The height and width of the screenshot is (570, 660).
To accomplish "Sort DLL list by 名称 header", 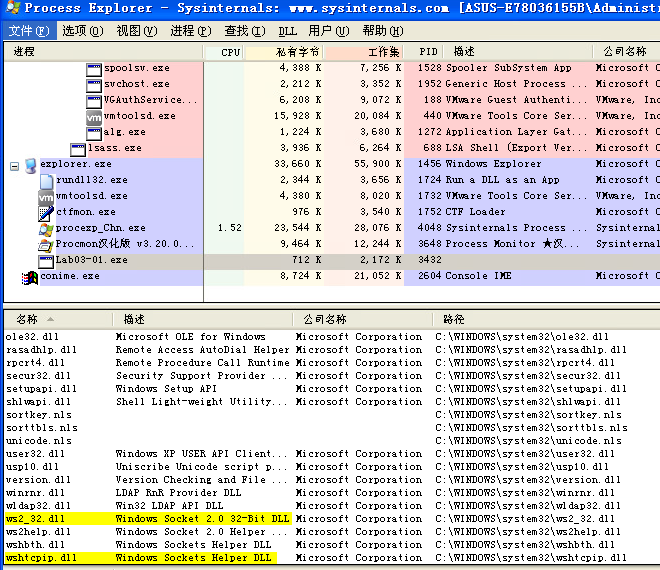I will coord(58,320).
